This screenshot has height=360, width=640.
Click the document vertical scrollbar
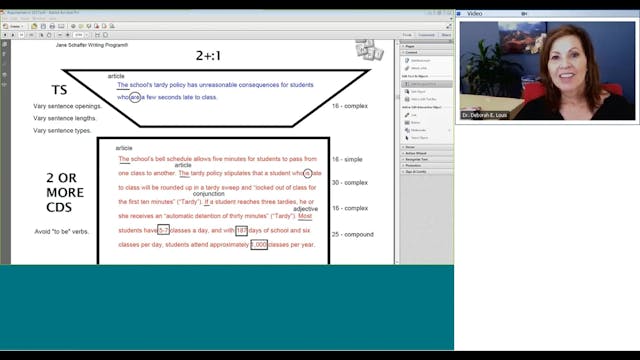click(x=396, y=152)
